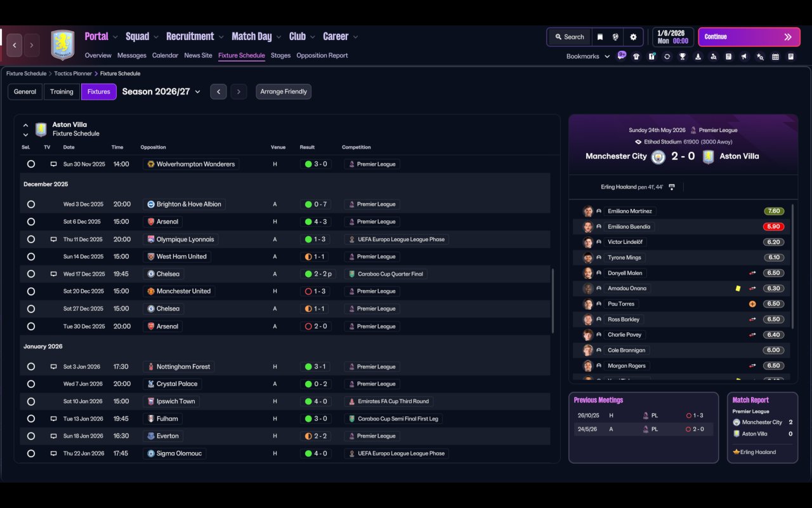Switch to the Messages sub-tab
Image resolution: width=812 pixels, height=508 pixels.
pos(132,55)
